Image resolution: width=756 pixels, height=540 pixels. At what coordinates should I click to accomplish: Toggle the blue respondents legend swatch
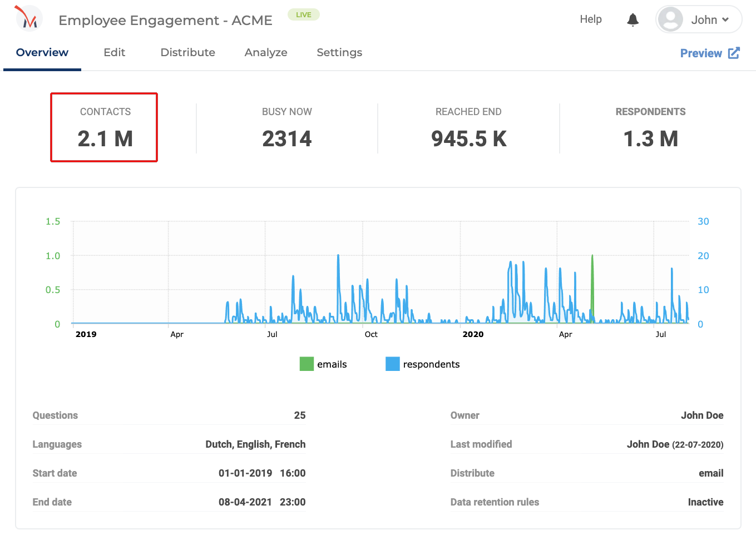point(393,364)
